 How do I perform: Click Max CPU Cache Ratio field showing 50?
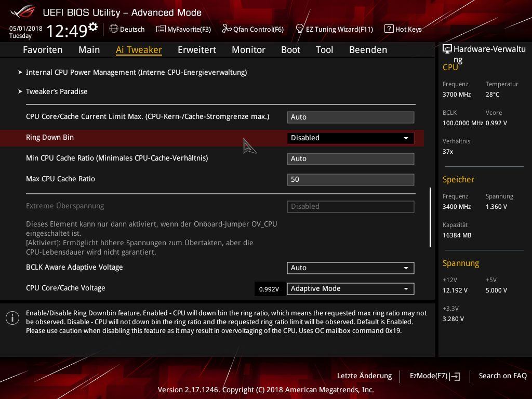[351, 179]
